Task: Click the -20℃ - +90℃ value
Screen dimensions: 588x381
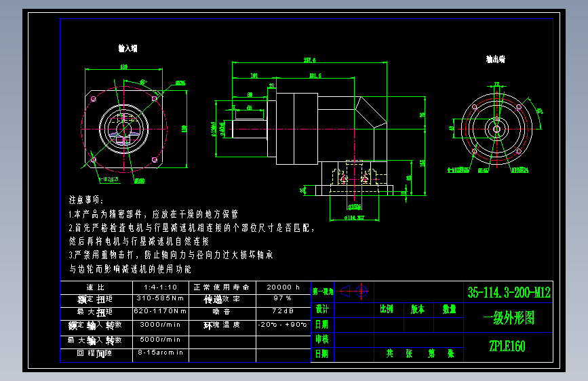Action: click(x=282, y=324)
